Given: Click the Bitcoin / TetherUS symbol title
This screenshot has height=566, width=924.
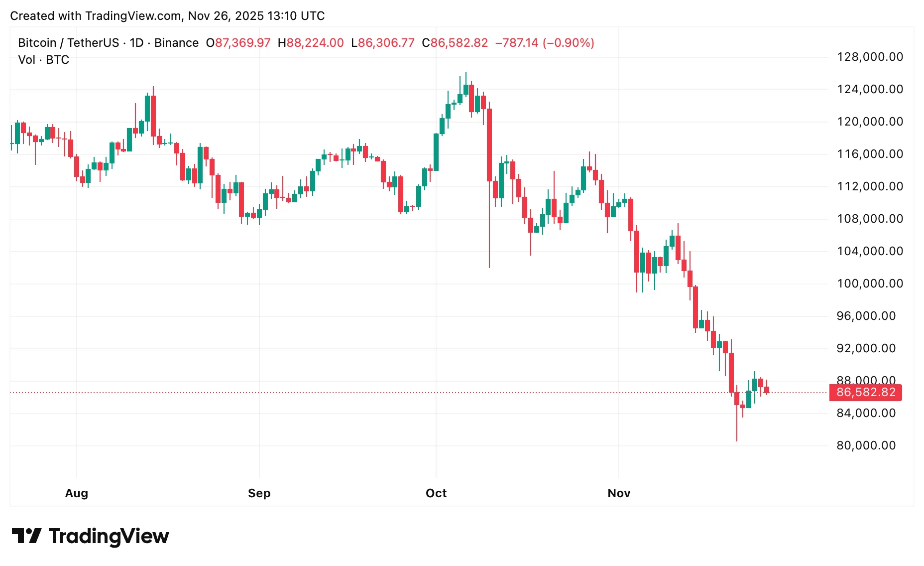Looking at the screenshot, I should [68, 43].
